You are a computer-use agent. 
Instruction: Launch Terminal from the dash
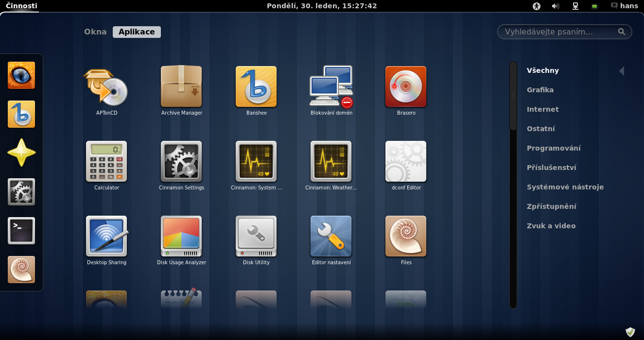21,231
